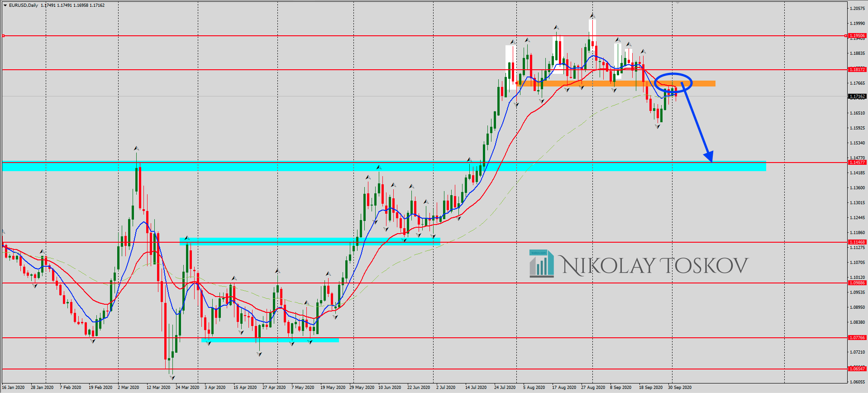Click the 1.15340 value on the price scale
Viewport: 868px width, 393px height.
tap(858, 143)
